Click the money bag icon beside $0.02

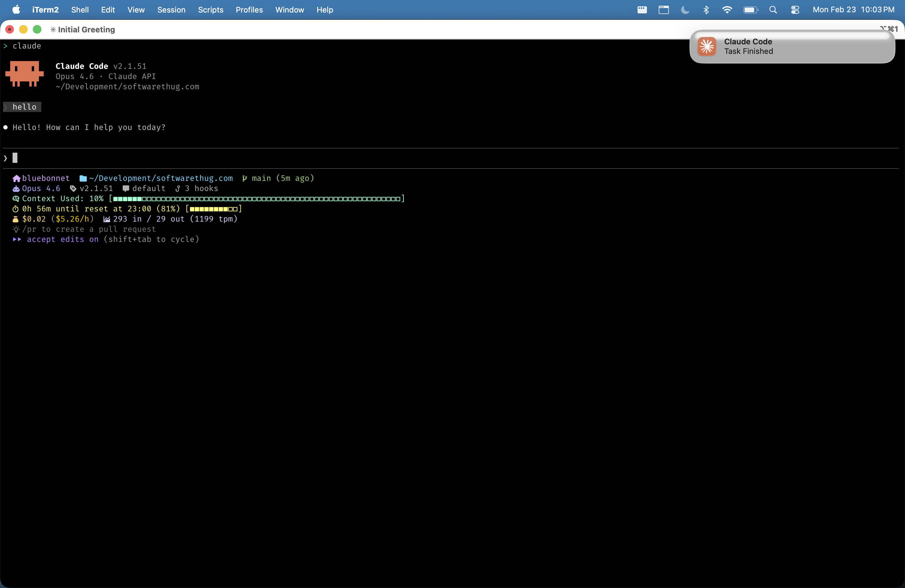point(16,219)
